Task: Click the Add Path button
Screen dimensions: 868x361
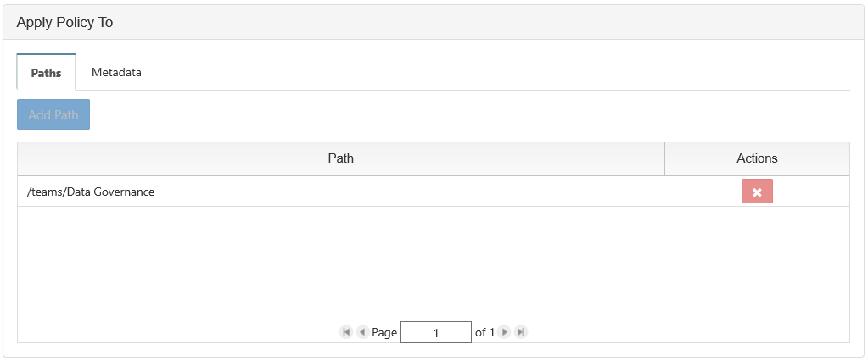Action: (x=53, y=115)
